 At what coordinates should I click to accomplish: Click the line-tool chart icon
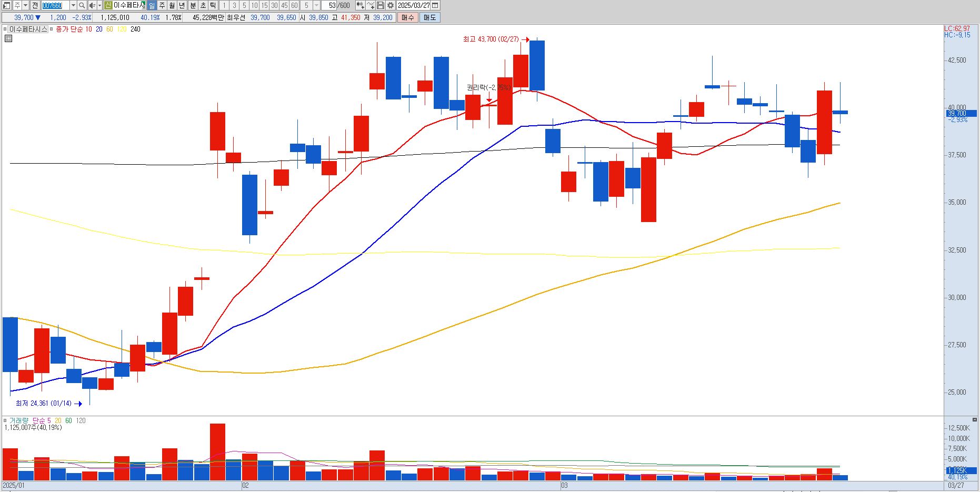point(370,5)
